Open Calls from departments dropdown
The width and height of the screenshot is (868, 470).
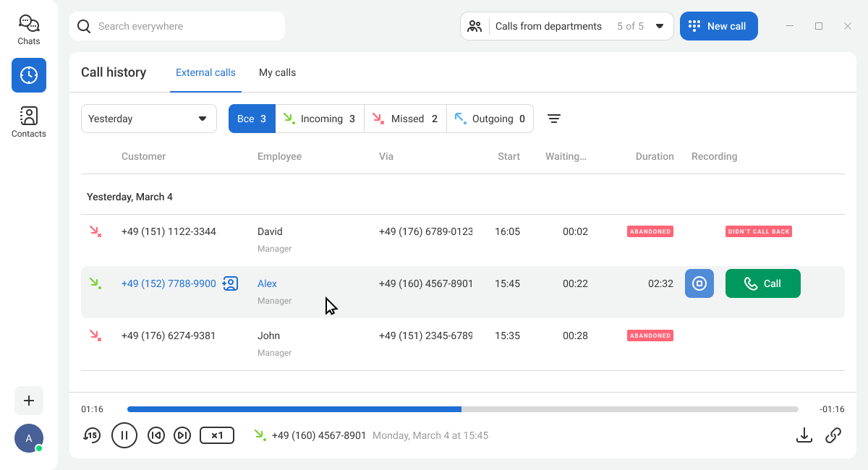(567, 26)
